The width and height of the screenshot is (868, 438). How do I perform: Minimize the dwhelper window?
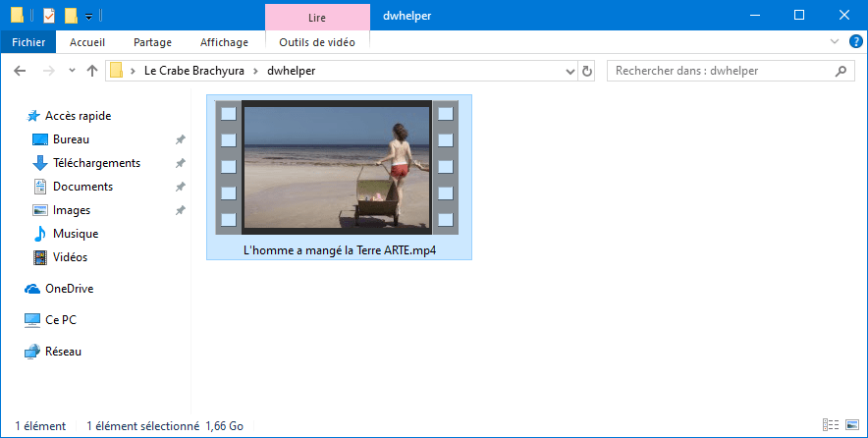coord(754,16)
